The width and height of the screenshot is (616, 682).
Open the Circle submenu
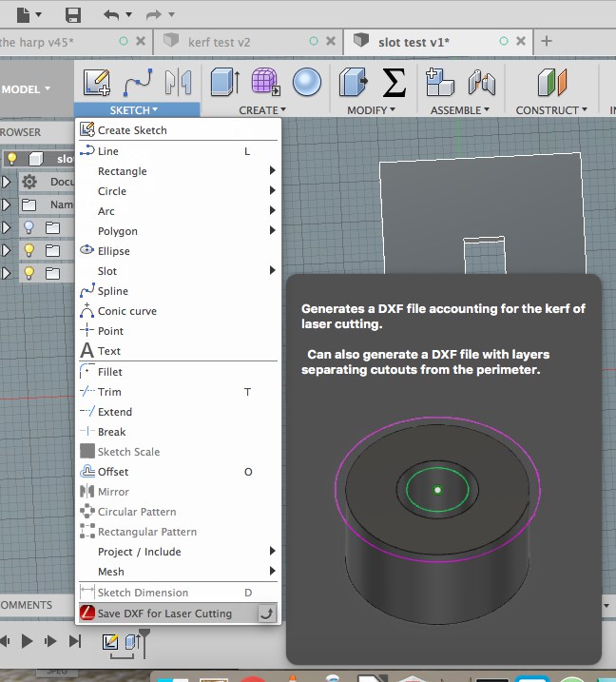(x=178, y=191)
